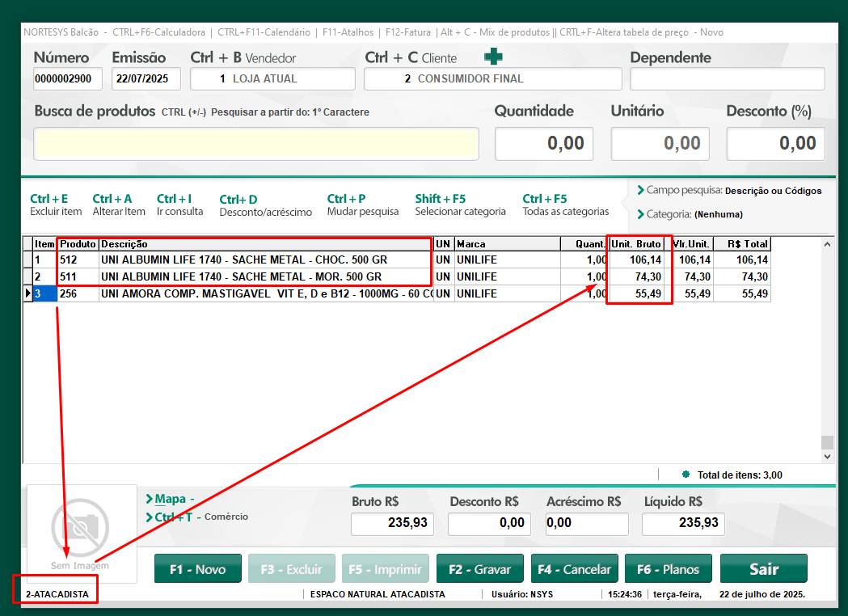Click the row pointer arrow on item 3
The height and width of the screenshot is (616, 848).
click(27, 293)
